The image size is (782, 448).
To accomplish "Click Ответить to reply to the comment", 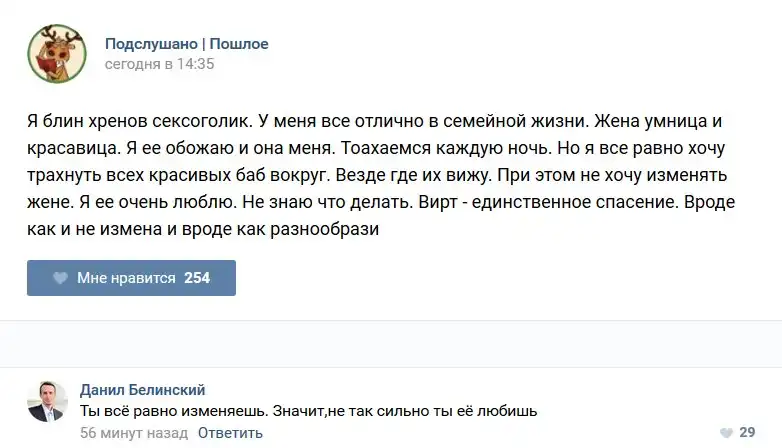I will click(230, 433).
